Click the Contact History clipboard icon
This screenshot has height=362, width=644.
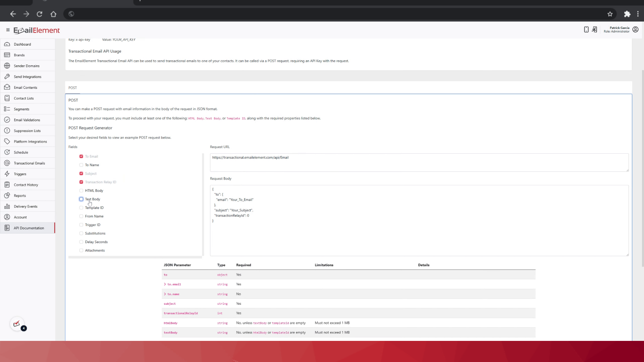(x=7, y=185)
